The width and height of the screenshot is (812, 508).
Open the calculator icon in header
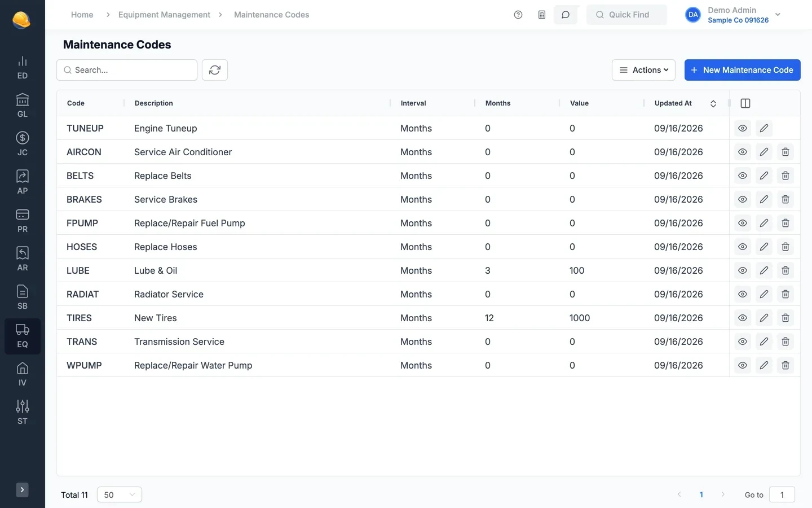[x=542, y=15]
